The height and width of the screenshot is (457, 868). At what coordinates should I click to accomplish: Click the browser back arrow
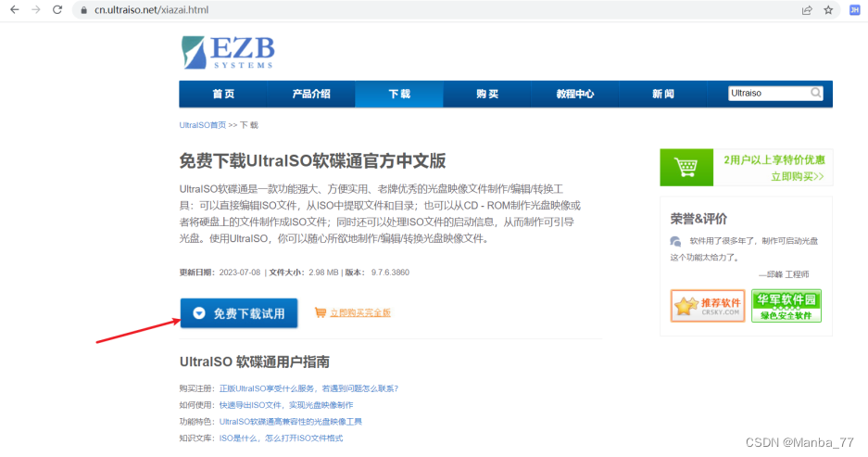click(15, 10)
